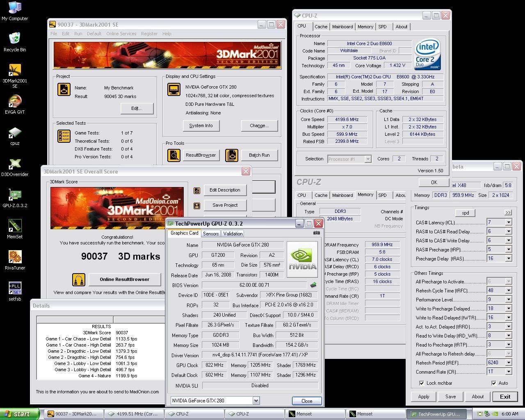
Task: Click the Batch Run icon in Pro Tools
Action: [232, 155]
